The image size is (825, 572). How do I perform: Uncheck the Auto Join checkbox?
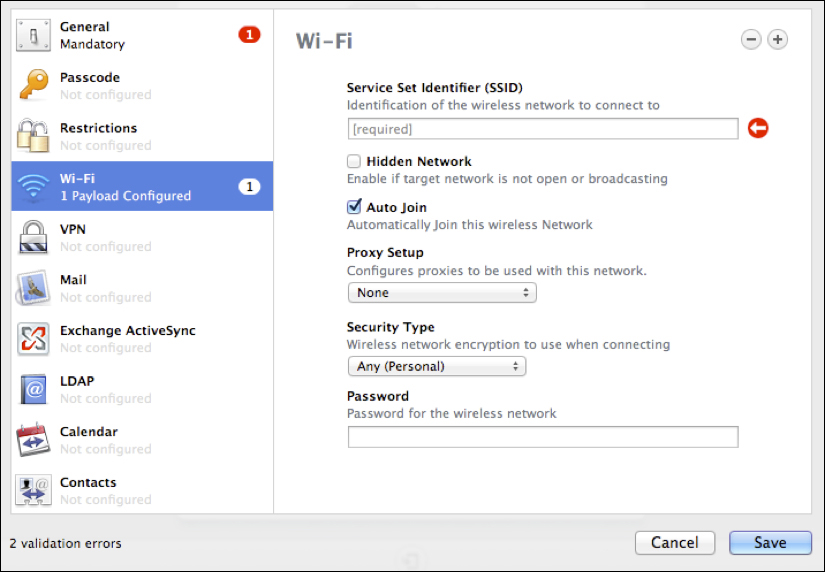click(354, 207)
